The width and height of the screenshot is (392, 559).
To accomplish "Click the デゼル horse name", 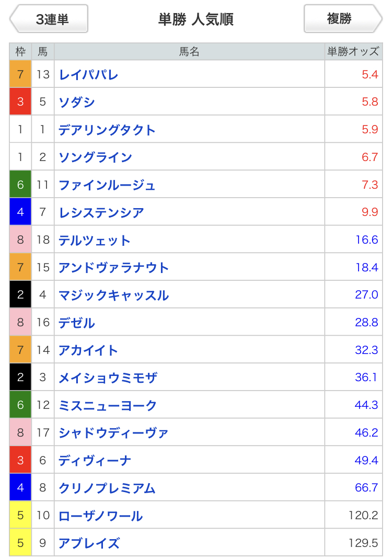I will [77, 323].
